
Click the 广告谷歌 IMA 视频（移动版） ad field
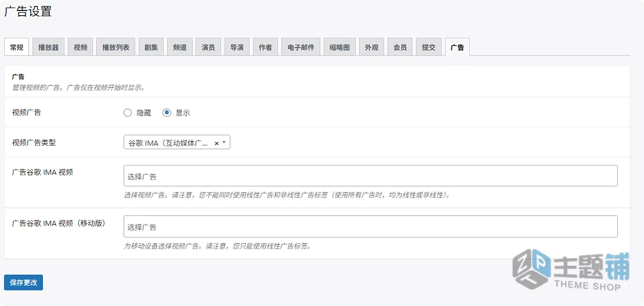click(x=371, y=226)
